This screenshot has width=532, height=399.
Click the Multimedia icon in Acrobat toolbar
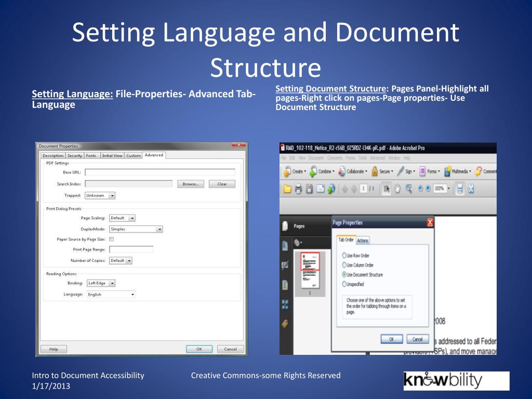click(447, 171)
